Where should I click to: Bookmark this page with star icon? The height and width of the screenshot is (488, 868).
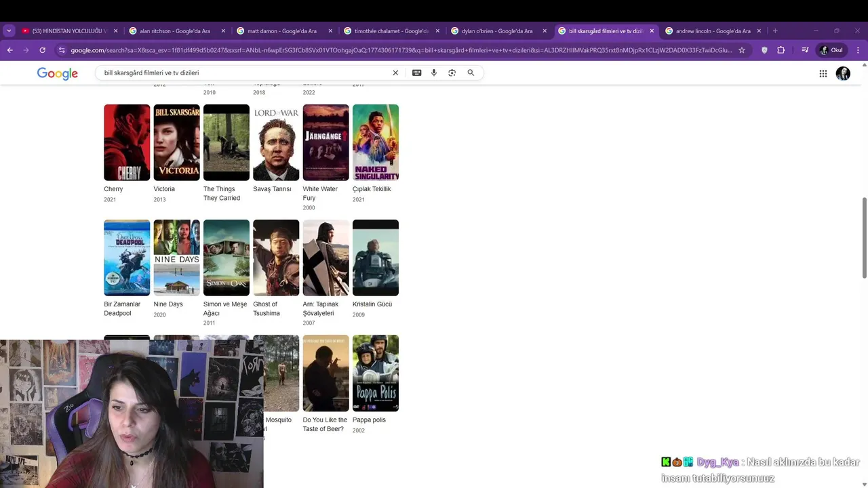[x=742, y=50]
